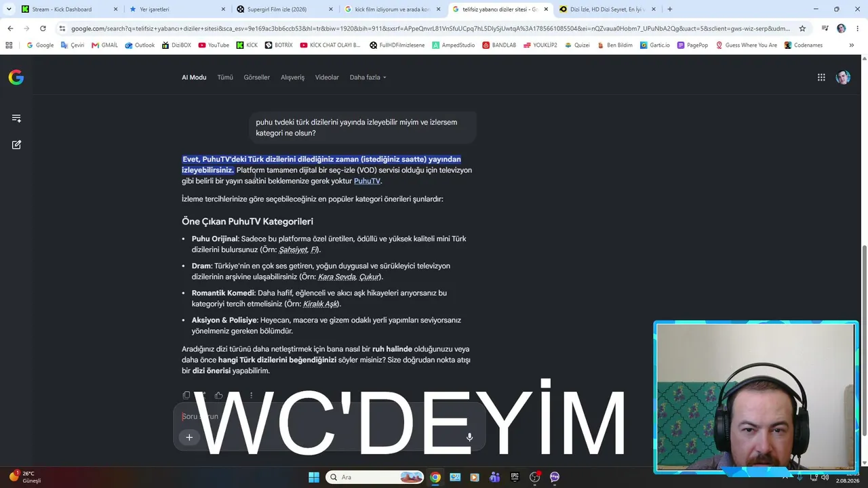Close the Supergirl Film izle tab

pos(331,9)
